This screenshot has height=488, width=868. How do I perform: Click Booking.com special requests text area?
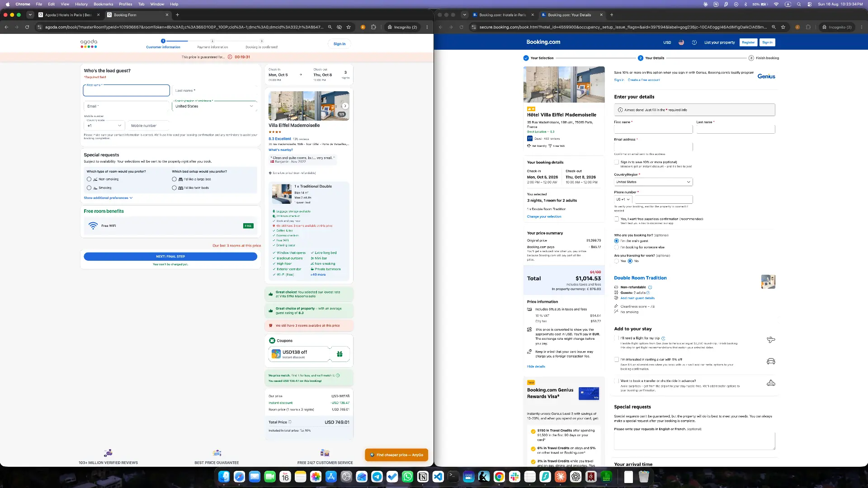tap(694, 441)
